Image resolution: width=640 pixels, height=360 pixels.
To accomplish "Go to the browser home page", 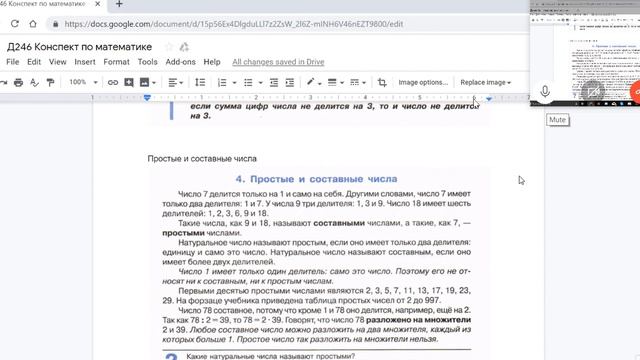I will click(x=33, y=24).
